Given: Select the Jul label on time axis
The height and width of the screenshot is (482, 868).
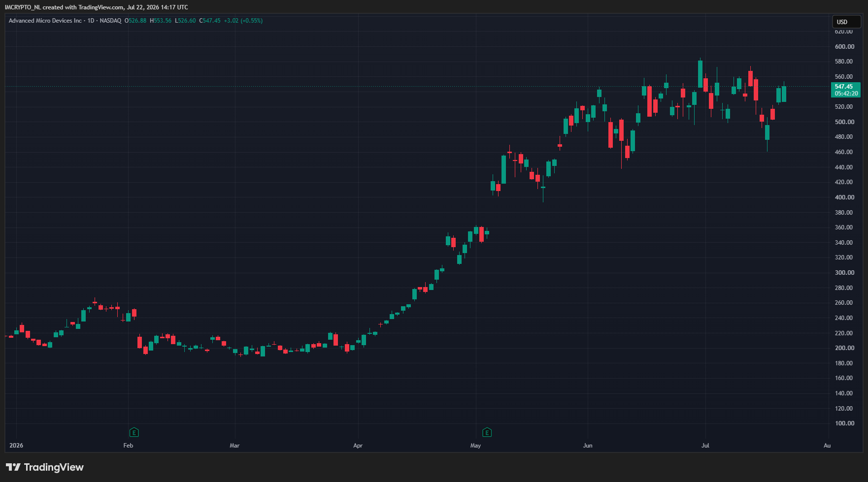Looking at the screenshot, I should pos(705,446).
